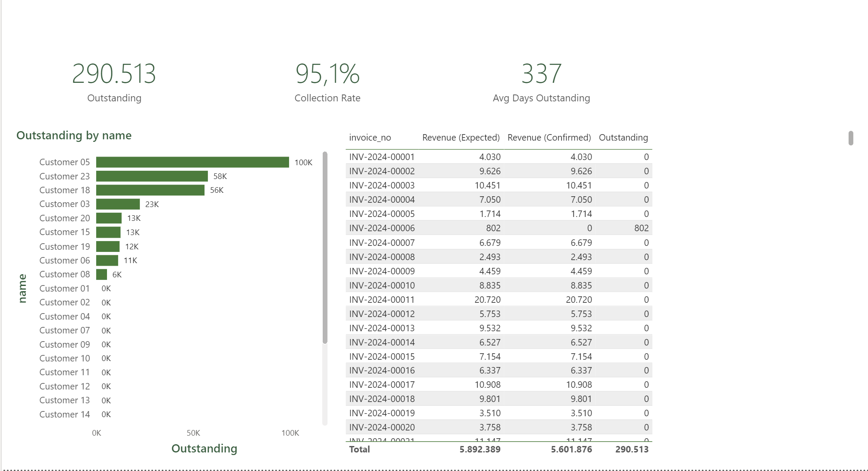Select invoice row INV-2024-00009

pyautogui.click(x=499, y=271)
